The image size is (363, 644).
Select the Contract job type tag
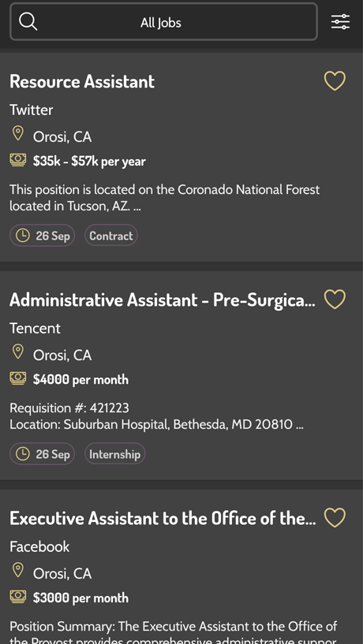click(x=111, y=236)
